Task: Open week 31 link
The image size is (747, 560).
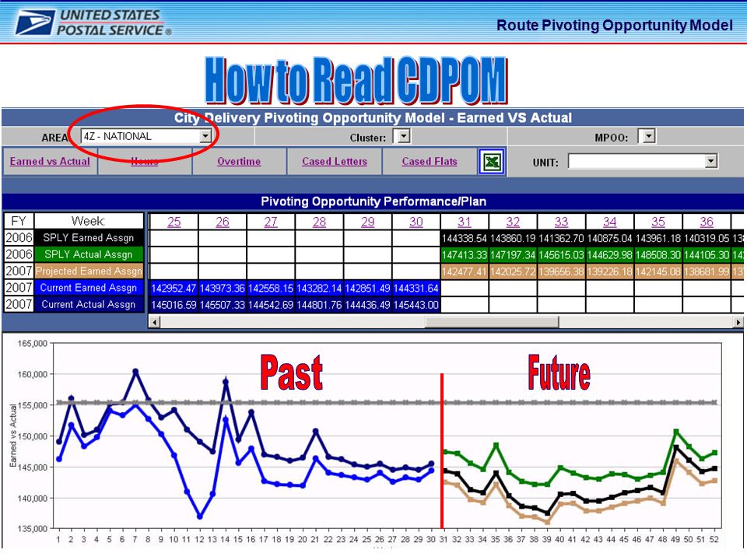Action: pyautogui.click(x=465, y=222)
